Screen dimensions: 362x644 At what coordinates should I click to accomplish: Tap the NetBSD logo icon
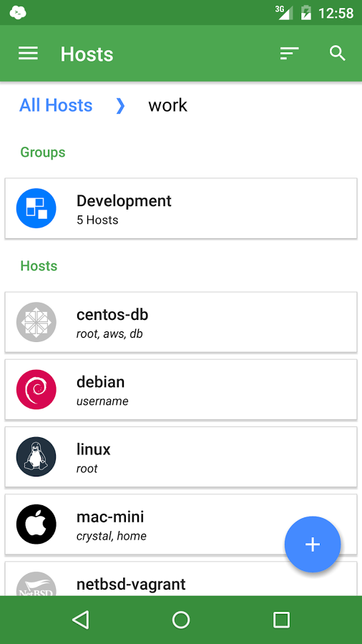[36, 584]
